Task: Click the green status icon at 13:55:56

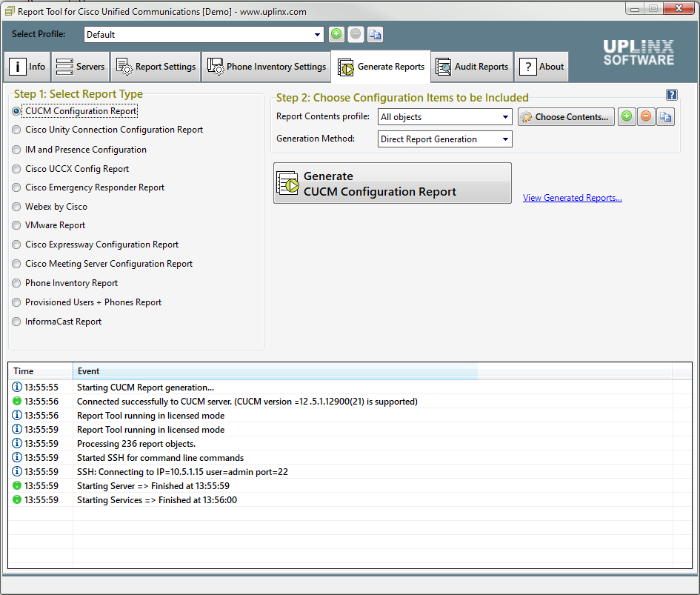Action: [17, 401]
